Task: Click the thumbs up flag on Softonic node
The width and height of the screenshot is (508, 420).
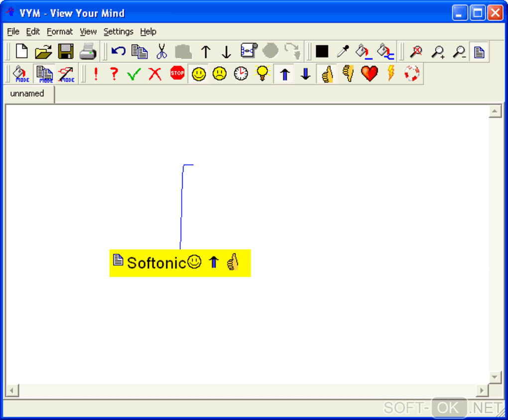Action: [x=233, y=262]
